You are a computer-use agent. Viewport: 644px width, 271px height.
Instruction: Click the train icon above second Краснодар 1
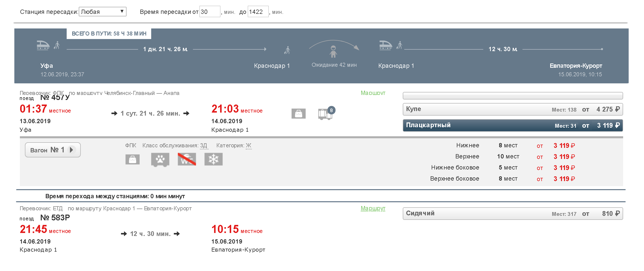click(x=386, y=45)
